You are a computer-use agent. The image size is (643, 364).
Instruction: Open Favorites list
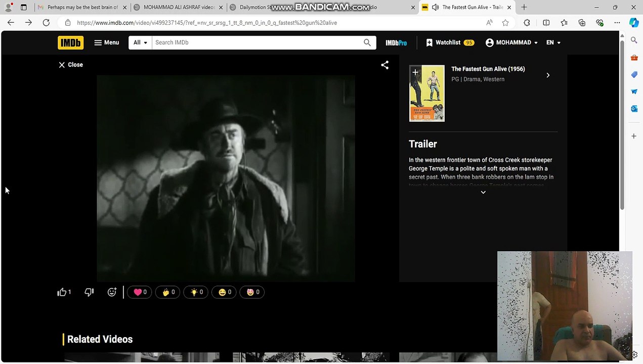click(564, 23)
